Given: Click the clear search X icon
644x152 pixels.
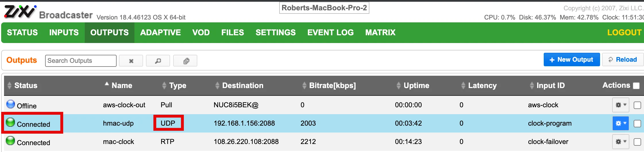Looking at the screenshot, I should tap(131, 61).
